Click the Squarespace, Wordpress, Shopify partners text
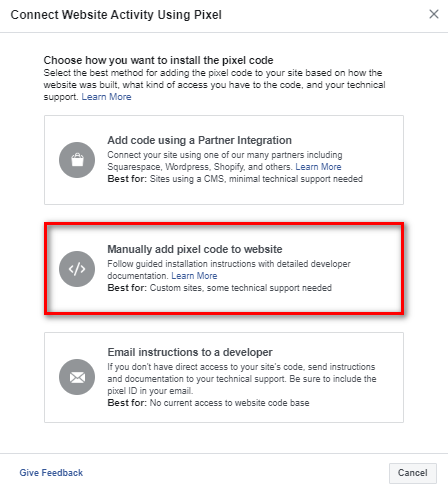 200,167
